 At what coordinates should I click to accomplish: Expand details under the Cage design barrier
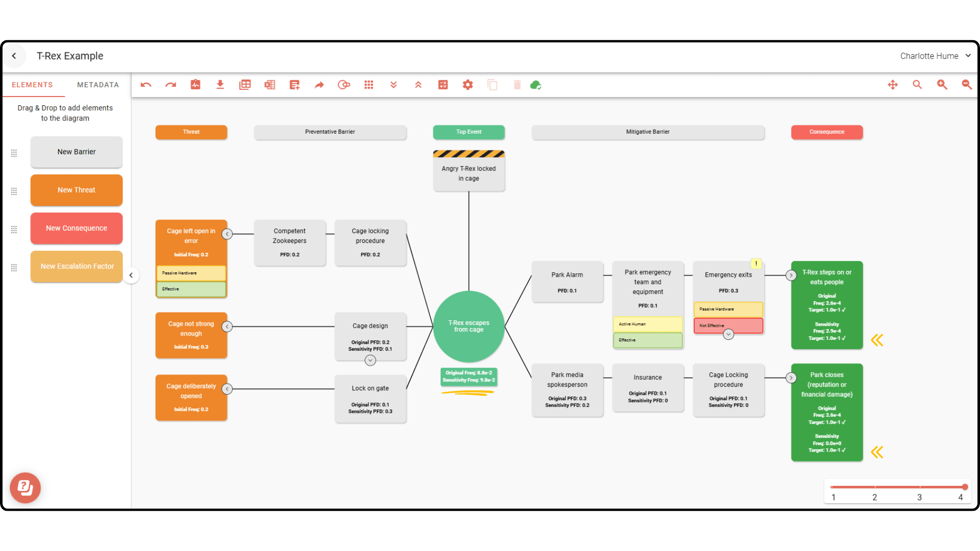point(370,360)
